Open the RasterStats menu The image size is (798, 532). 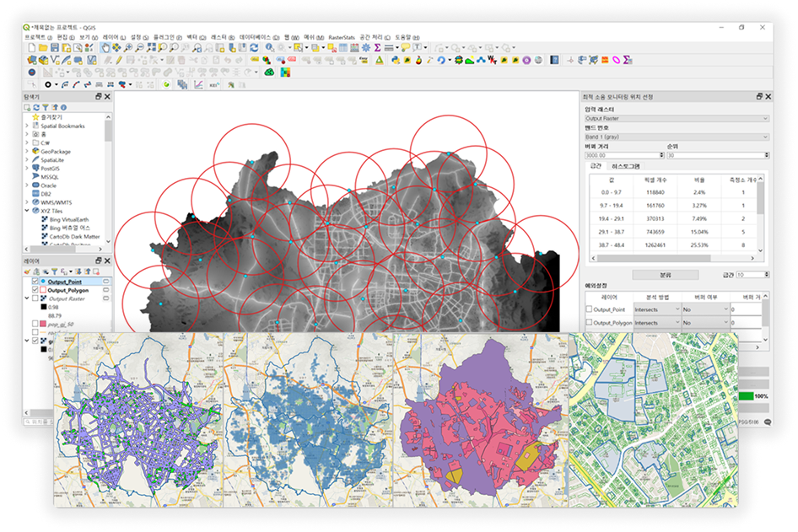[x=340, y=38]
